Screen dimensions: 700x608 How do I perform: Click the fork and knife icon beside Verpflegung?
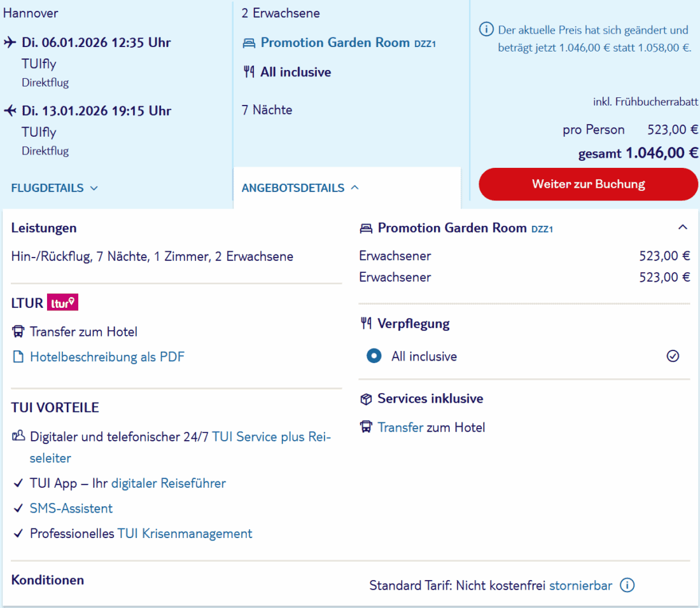pos(365,323)
